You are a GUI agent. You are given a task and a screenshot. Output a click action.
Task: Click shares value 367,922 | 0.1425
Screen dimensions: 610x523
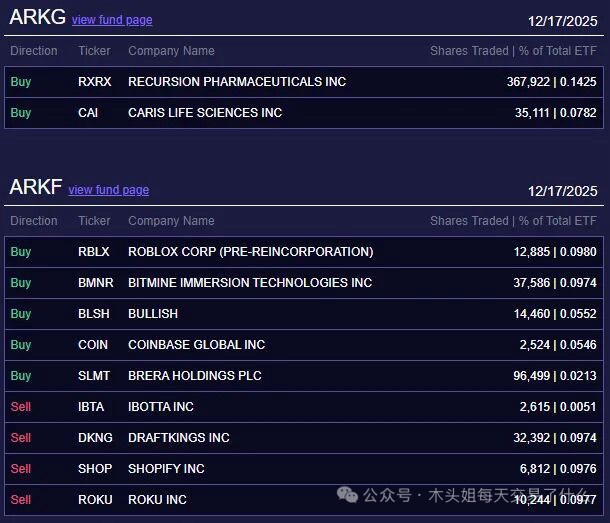point(551,82)
